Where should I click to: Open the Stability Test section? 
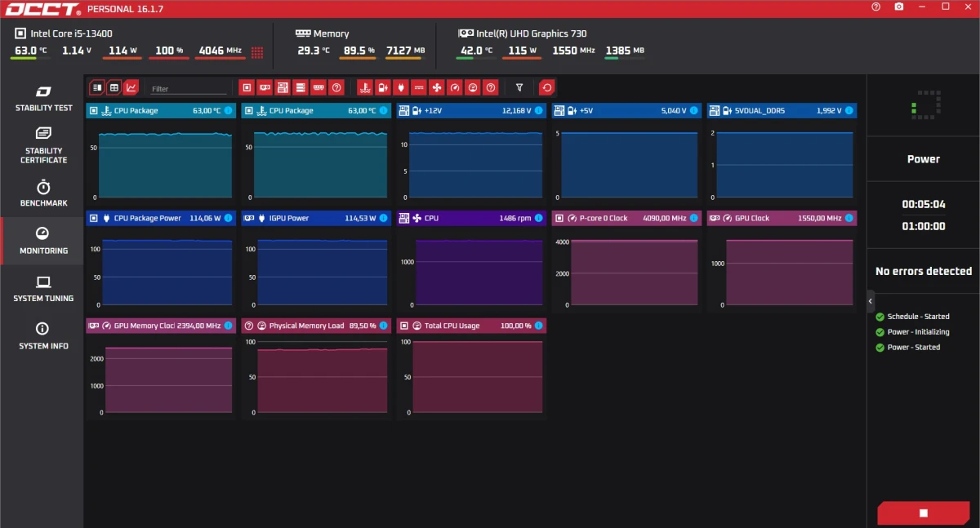pyautogui.click(x=43, y=98)
